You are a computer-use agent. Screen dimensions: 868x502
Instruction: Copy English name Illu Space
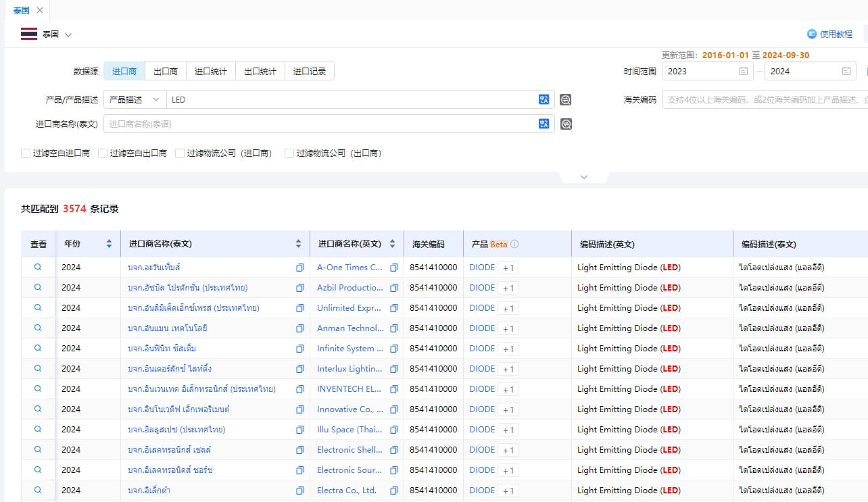(x=394, y=430)
